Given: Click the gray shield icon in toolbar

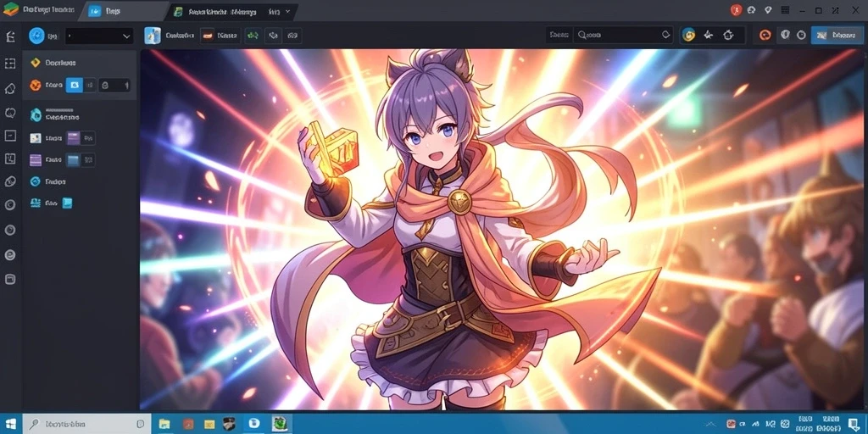Looking at the screenshot, I should [785, 35].
